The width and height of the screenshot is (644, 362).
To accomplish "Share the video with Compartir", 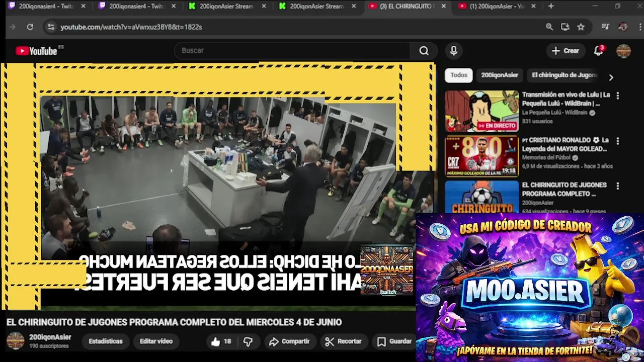I will (289, 341).
